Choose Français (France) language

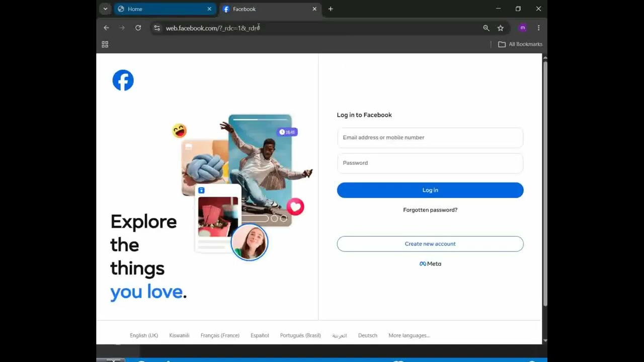pos(220,335)
